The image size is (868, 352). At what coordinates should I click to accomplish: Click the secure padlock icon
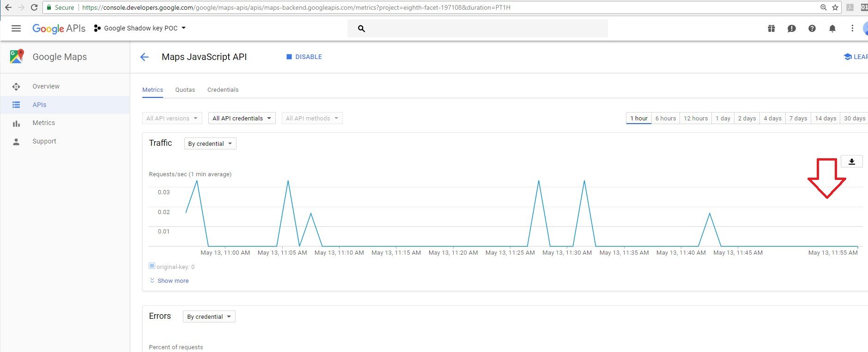pyautogui.click(x=49, y=7)
